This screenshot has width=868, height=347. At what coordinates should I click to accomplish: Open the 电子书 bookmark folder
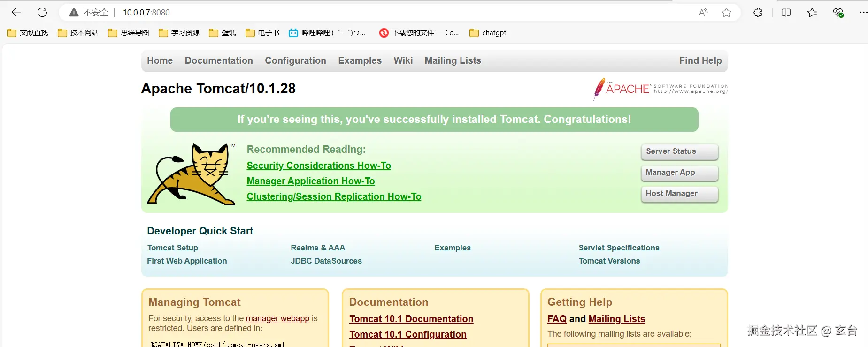[262, 33]
